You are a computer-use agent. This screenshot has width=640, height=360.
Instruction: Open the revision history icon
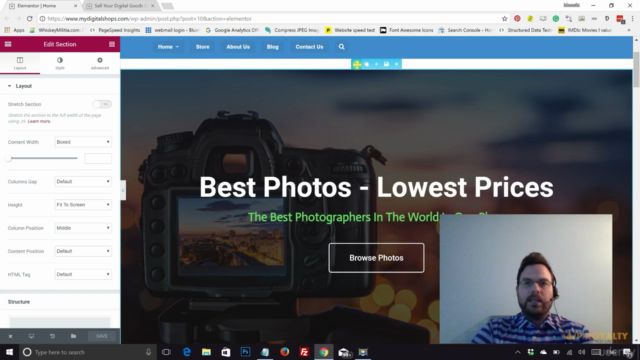[52, 336]
